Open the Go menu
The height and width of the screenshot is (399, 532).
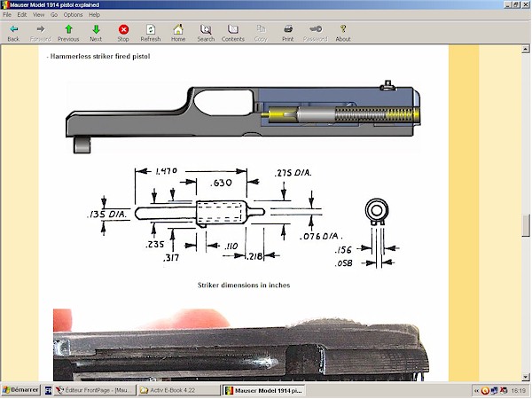54,14
